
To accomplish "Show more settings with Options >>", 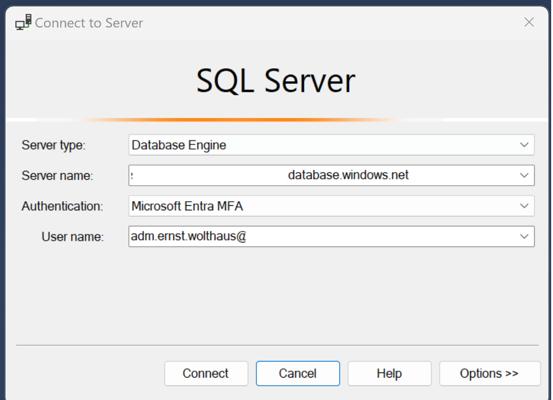I will pos(490,373).
